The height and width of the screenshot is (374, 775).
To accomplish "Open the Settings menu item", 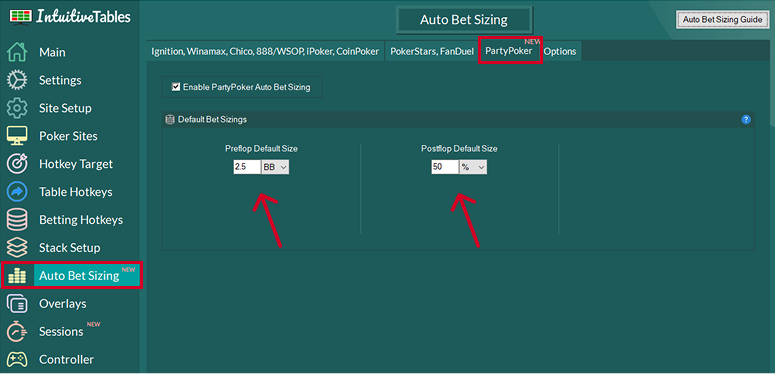I will point(60,80).
